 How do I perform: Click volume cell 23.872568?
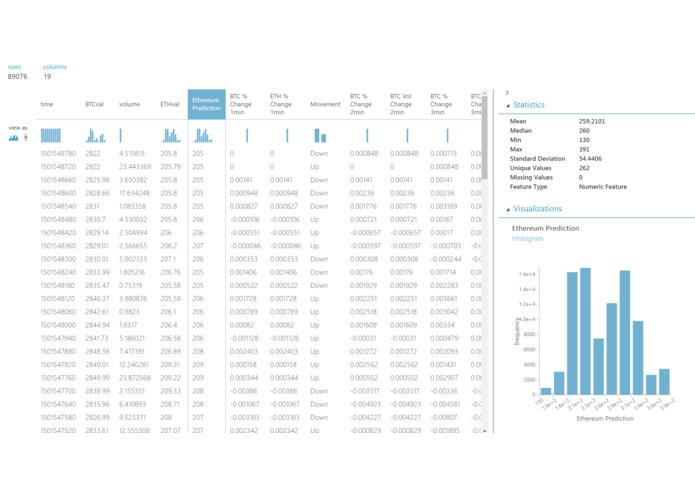(x=135, y=377)
